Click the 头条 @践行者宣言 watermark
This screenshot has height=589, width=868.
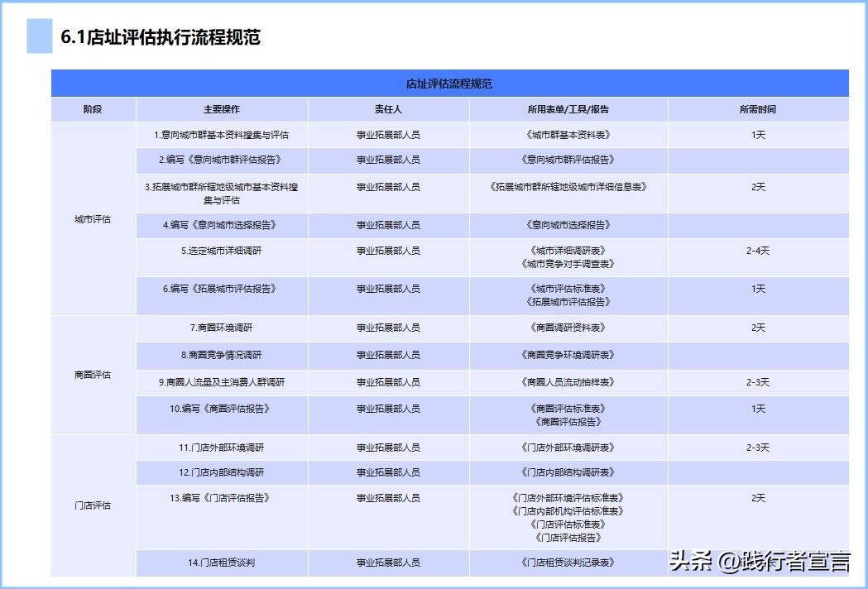[761, 560]
